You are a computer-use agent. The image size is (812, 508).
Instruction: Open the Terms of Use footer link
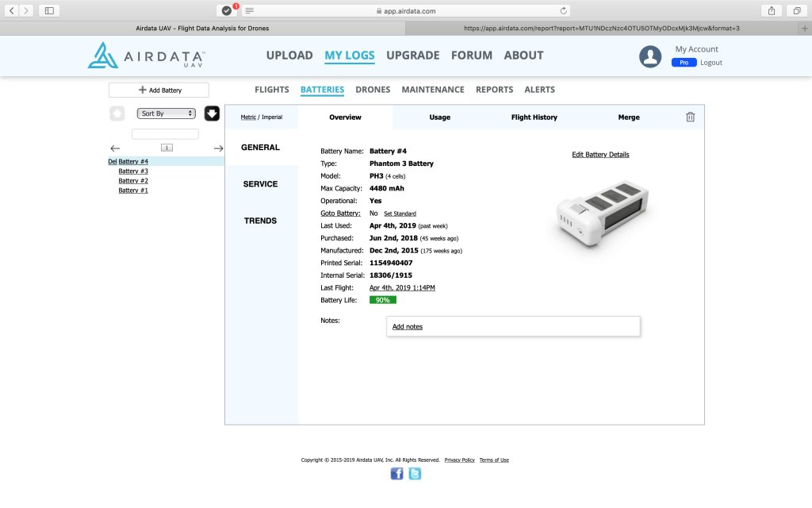494,460
